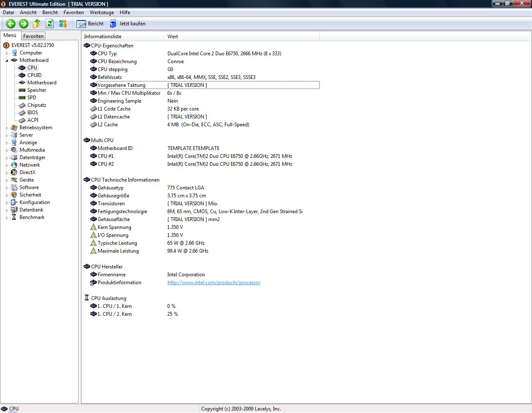This screenshot has width=532, height=413.
Task: Open the Favoriten menu in the menu bar
Action: 74,12
